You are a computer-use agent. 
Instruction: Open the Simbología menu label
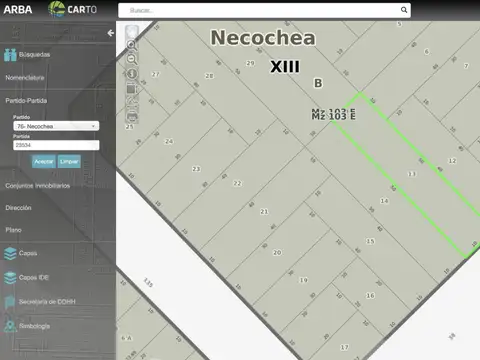pos(34,326)
